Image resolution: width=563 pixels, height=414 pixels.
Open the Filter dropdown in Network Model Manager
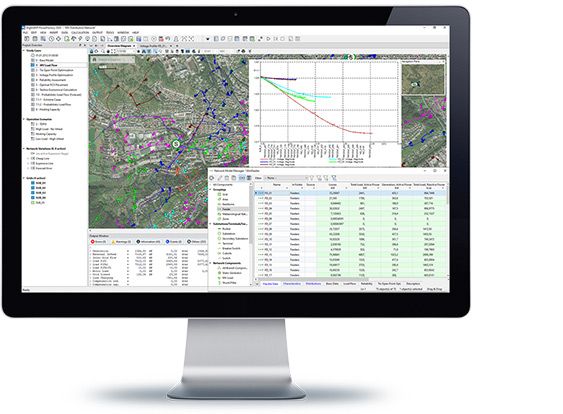tap(286, 178)
